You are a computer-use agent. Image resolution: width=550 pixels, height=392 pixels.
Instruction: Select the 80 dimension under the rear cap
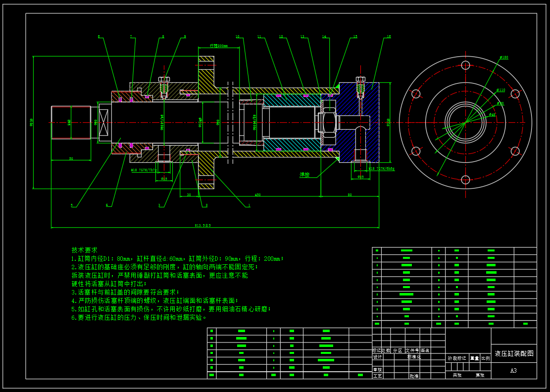coord(350,195)
